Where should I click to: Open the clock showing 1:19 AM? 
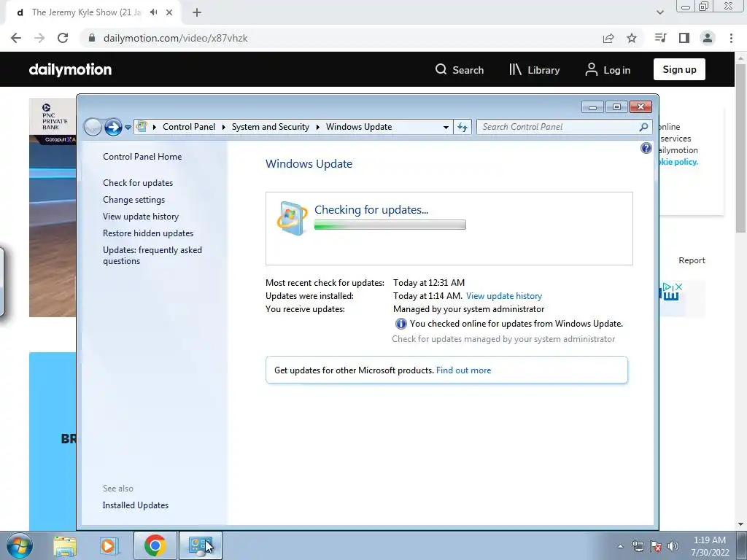coord(710,546)
